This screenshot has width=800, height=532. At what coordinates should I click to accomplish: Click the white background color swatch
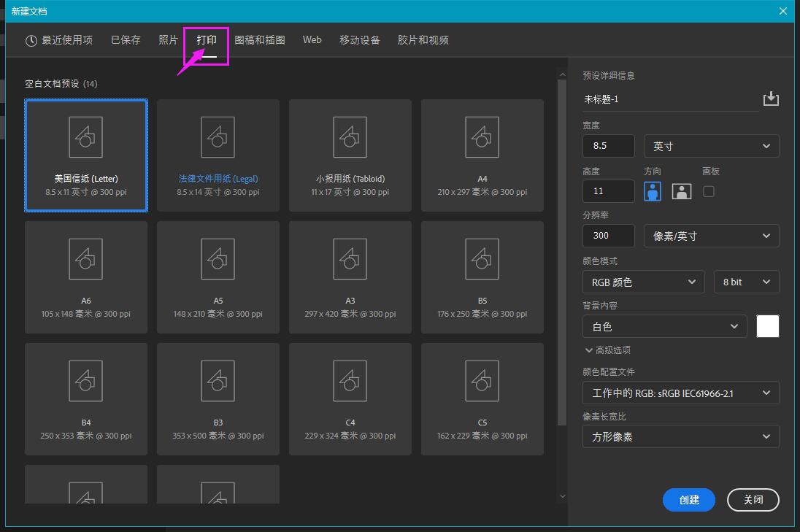[x=767, y=326]
